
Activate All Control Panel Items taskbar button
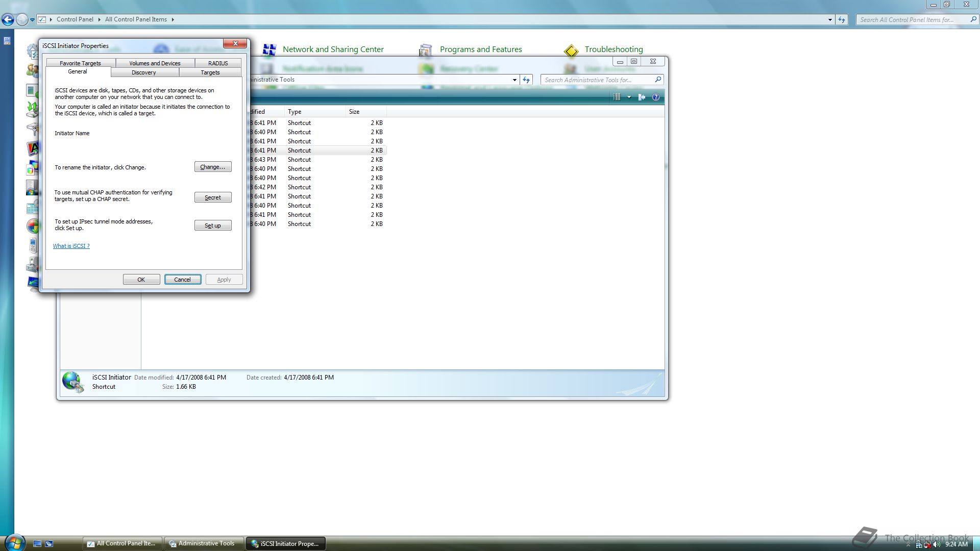pos(122,544)
